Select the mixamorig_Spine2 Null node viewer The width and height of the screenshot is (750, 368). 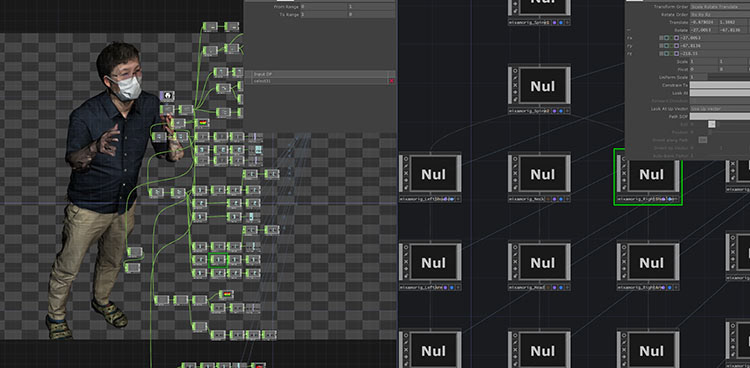543,86
